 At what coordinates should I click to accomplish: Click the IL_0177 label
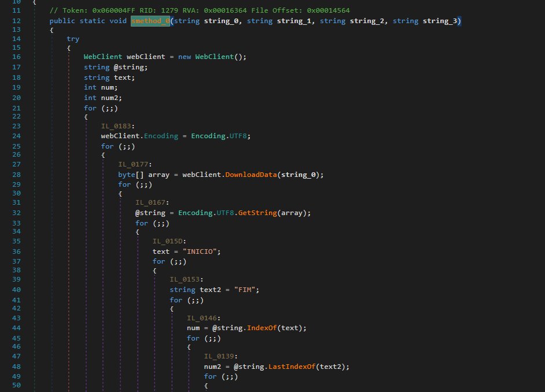[135, 164]
